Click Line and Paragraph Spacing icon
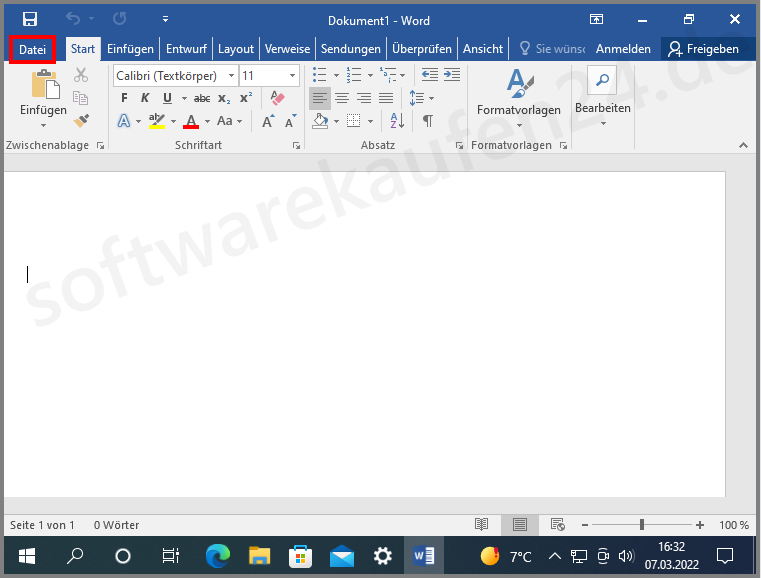761x578 pixels. point(417,98)
